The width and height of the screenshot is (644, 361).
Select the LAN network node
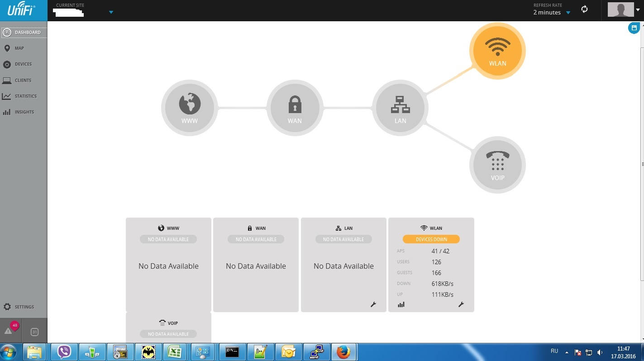pos(400,108)
